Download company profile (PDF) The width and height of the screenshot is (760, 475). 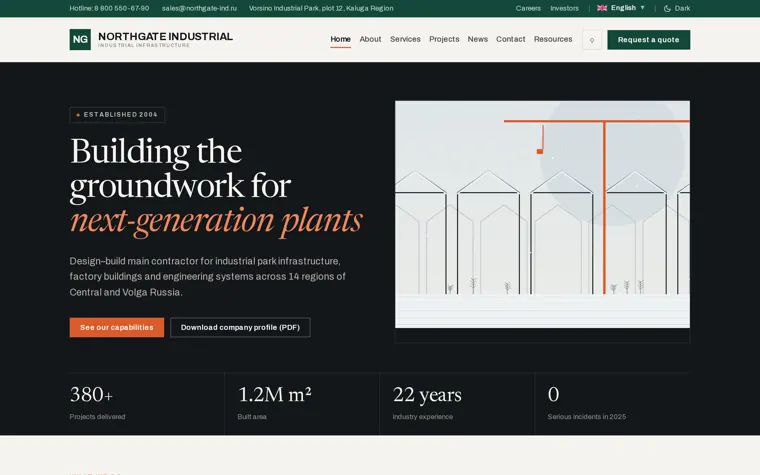point(240,328)
